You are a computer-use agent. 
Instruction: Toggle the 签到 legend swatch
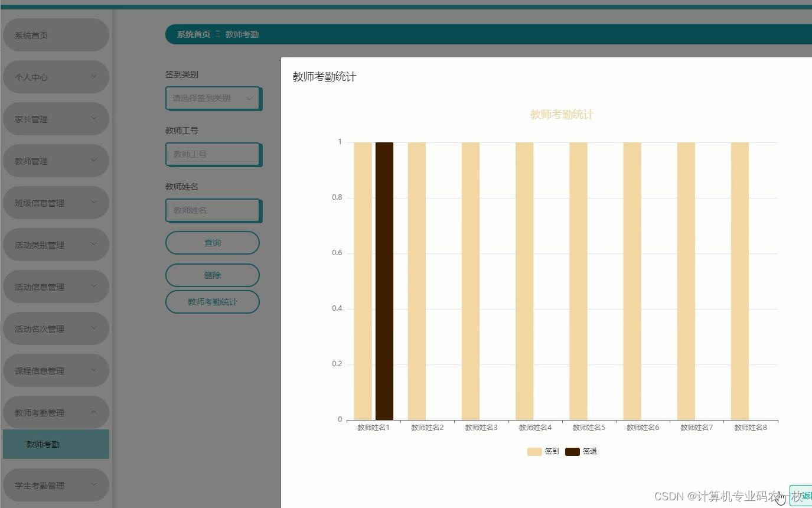(x=534, y=452)
